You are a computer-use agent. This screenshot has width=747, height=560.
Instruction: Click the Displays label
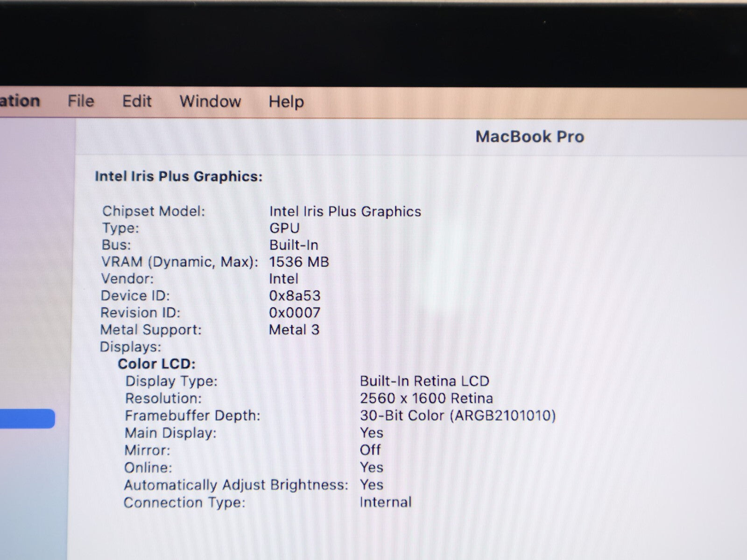[x=131, y=347]
